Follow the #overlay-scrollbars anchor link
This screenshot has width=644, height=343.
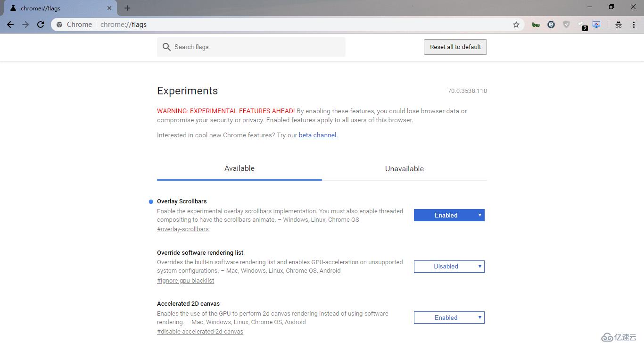tap(183, 229)
